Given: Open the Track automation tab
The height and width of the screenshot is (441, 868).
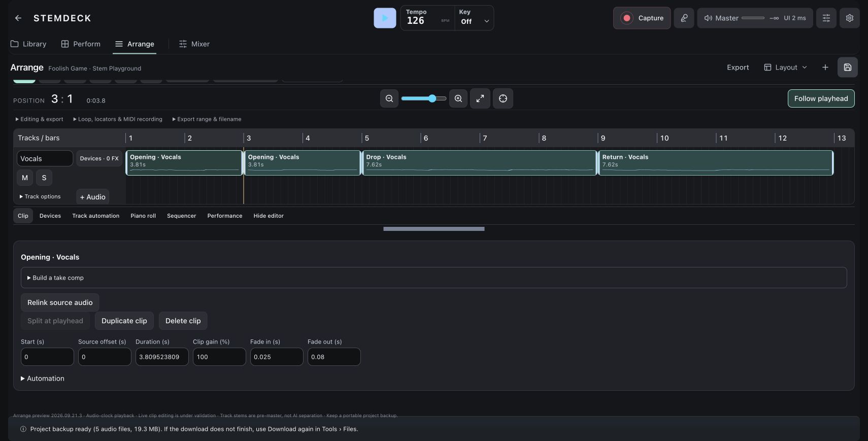Looking at the screenshot, I should pyautogui.click(x=96, y=216).
